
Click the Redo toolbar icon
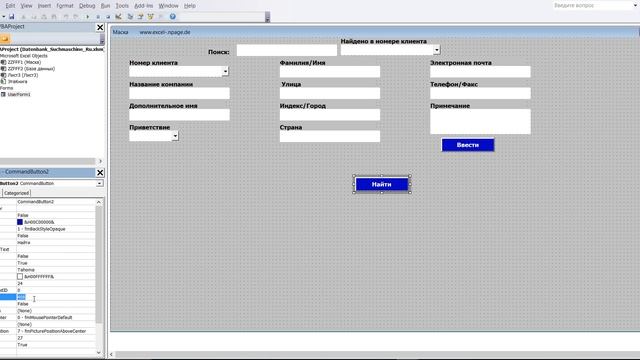coord(76,17)
